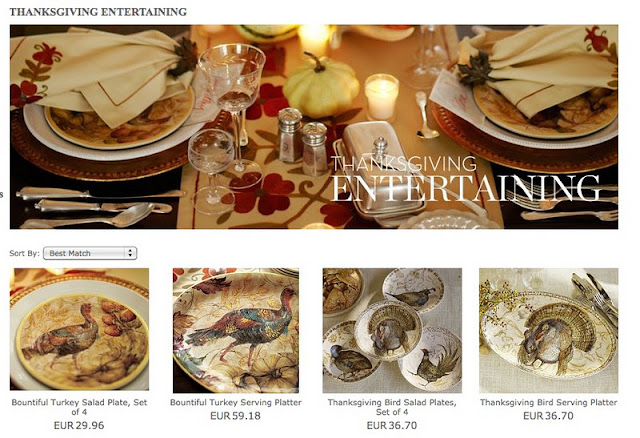Screen dimensions: 640x438
Task: Open Bountiful Turkey Salad Plate thumbnail
Action: (79, 329)
